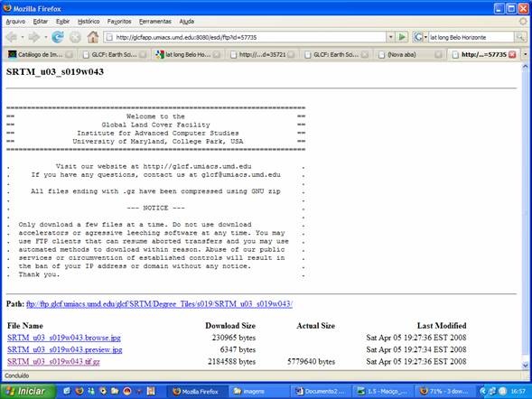Download SRTM_u03_s019w043.tif.gz

click(x=53, y=361)
